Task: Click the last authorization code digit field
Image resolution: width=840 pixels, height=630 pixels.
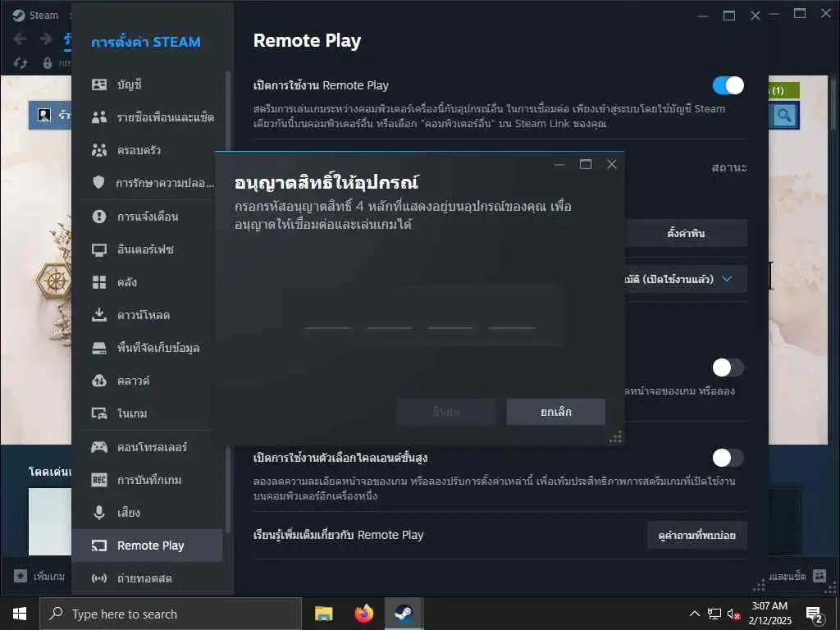Action: [x=512, y=316]
